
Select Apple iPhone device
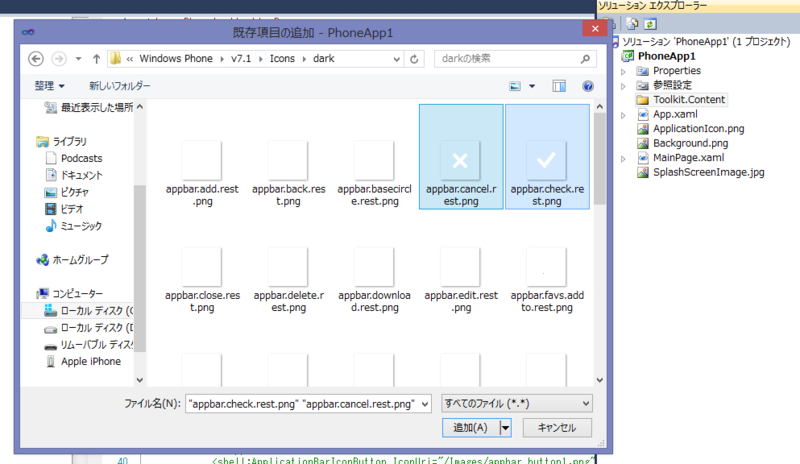coord(83,361)
